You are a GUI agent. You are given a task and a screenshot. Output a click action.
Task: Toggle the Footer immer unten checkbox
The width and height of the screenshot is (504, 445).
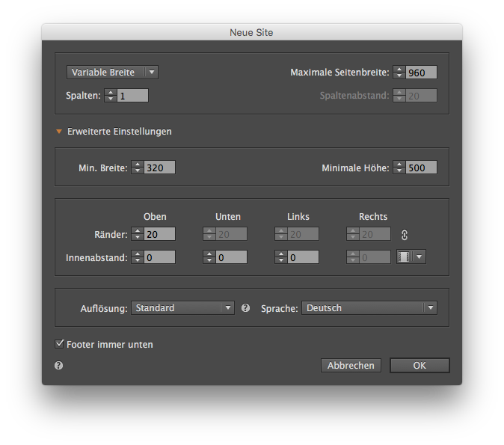click(60, 344)
